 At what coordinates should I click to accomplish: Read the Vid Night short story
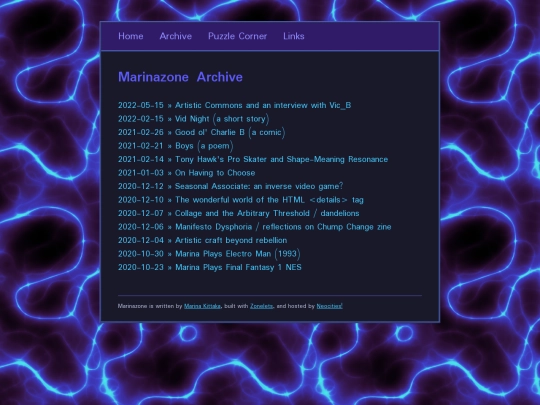pyautogui.click(x=222, y=119)
